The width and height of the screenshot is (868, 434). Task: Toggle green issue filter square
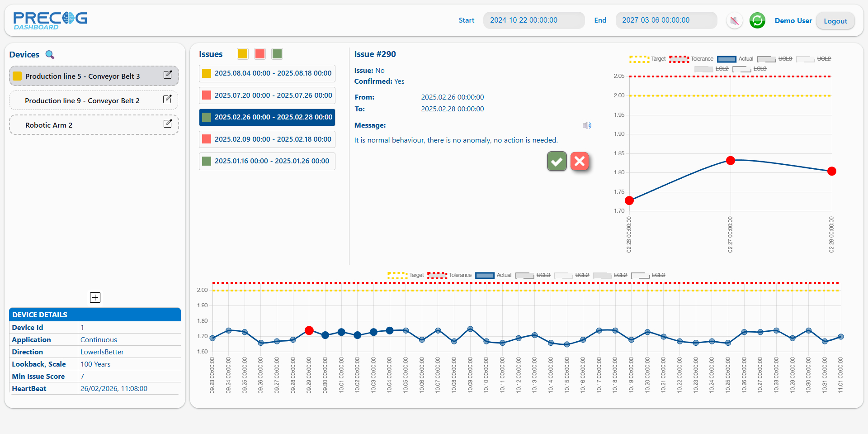pyautogui.click(x=277, y=54)
